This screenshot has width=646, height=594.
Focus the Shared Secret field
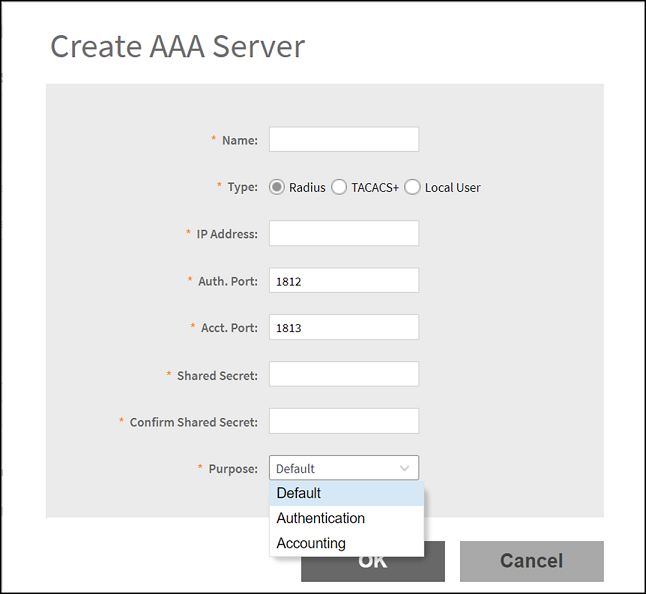[344, 374]
